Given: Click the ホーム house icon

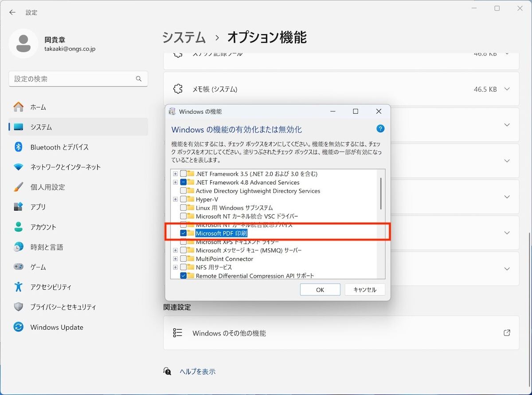Looking at the screenshot, I should [18, 107].
